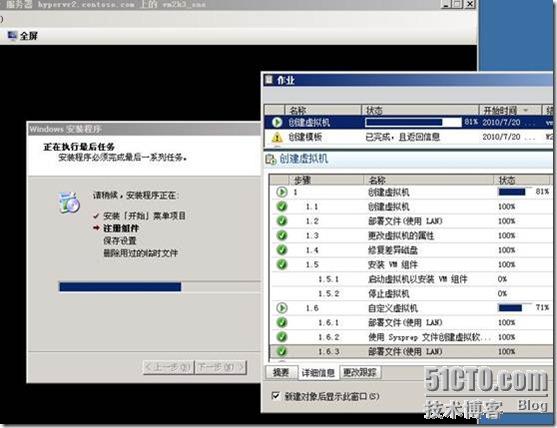Select step 安装 VM 组件
The image size is (557, 428).
(x=393, y=265)
